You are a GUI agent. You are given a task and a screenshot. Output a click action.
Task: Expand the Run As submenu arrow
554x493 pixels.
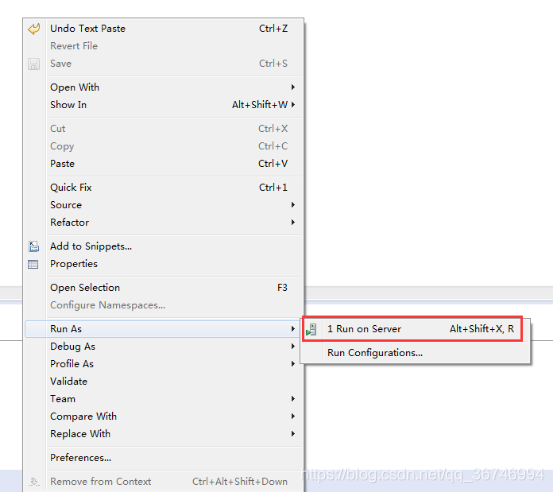[x=293, y=329]
